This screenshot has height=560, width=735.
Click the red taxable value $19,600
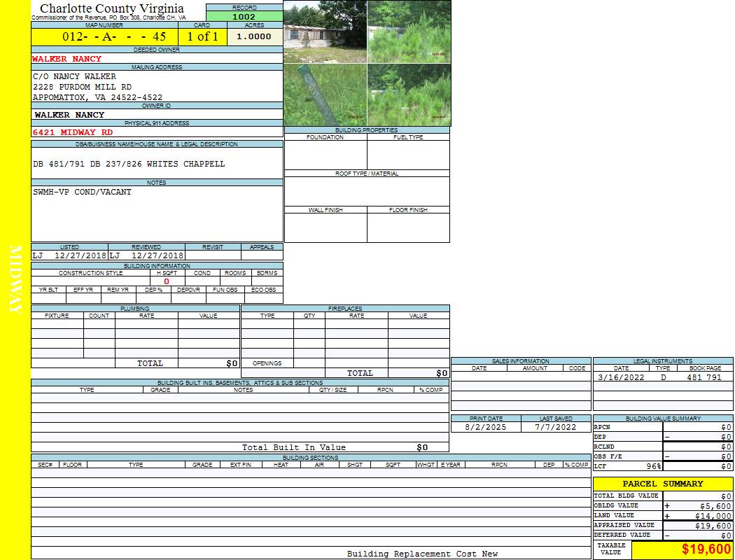(706, 549)
